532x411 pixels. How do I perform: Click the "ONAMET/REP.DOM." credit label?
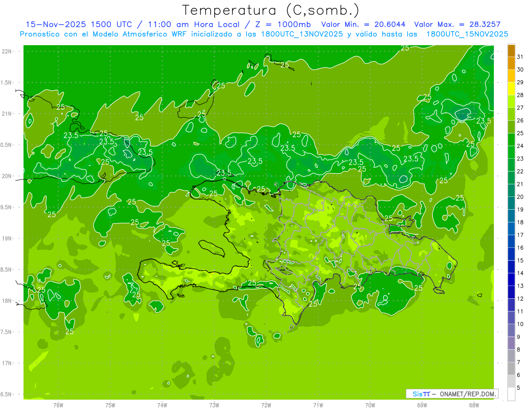point(468,394)
